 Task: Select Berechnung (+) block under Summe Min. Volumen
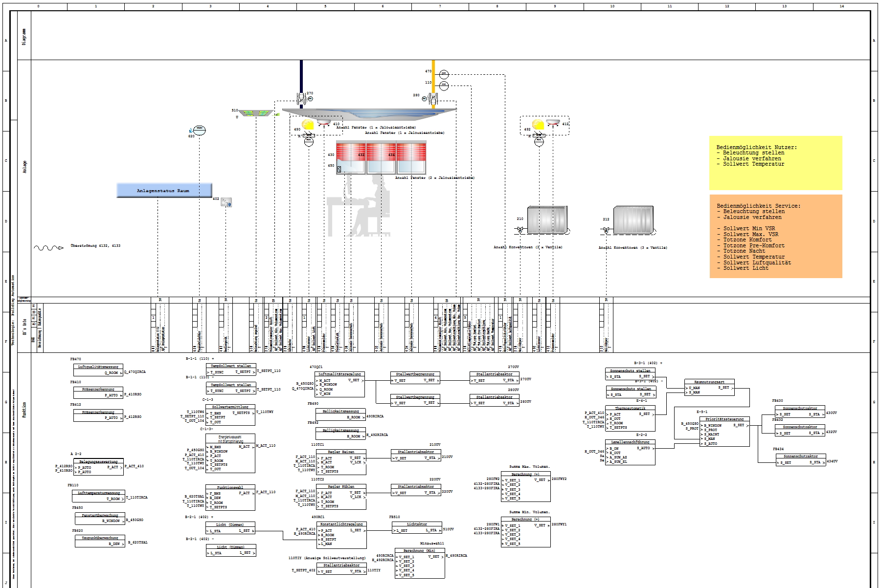tap(525, 532)
